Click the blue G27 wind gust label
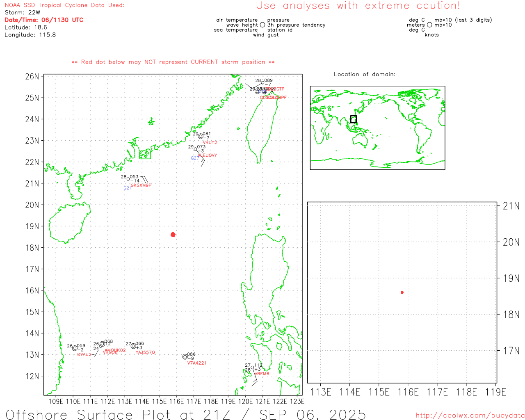Image resolution: width=525 pixels, height=420 pixels. (194, 158)
